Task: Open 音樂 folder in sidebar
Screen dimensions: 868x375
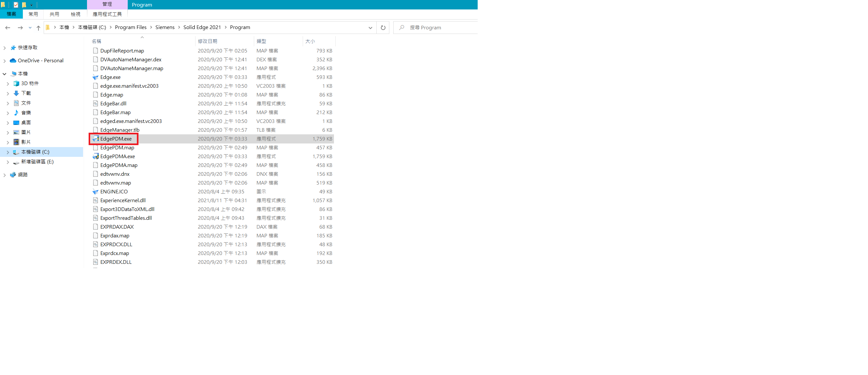Action: [26, 112]
